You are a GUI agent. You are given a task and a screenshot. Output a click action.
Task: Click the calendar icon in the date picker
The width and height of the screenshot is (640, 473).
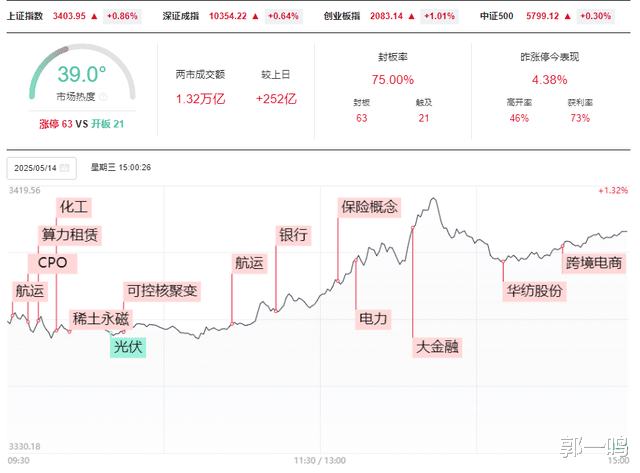click(x=65, y=167)
